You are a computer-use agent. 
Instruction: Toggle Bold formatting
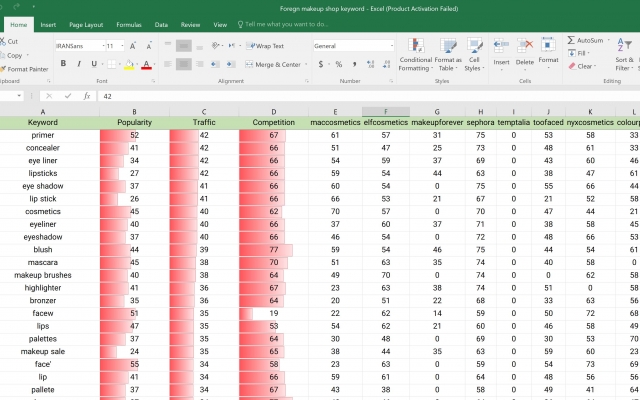click(x=63, y=64)
